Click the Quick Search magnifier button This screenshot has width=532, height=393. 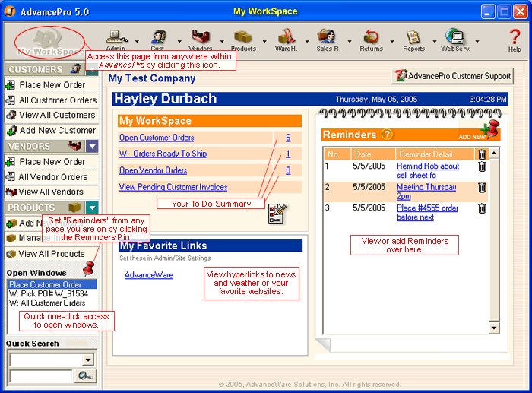pyautogui.click(x=85, y=376)
